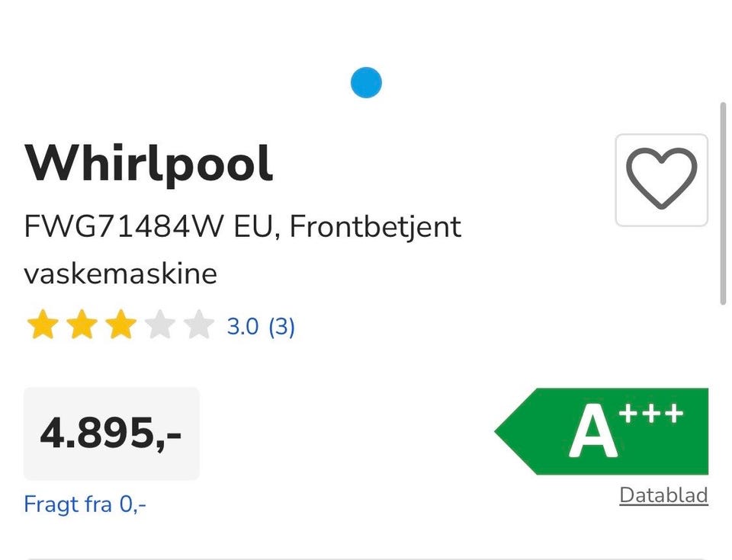This screenshot has height=560, width=732.
Task: Click the third gold rating star
Action: (x=120, y=326)
